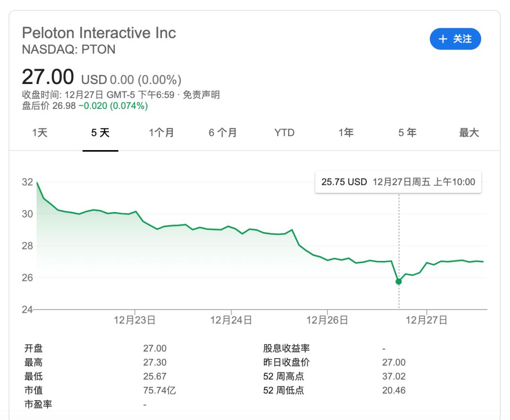This screenshot has width=510, height=420.
Task: Click the 最高 value 27.30
Action: point(155,362)
